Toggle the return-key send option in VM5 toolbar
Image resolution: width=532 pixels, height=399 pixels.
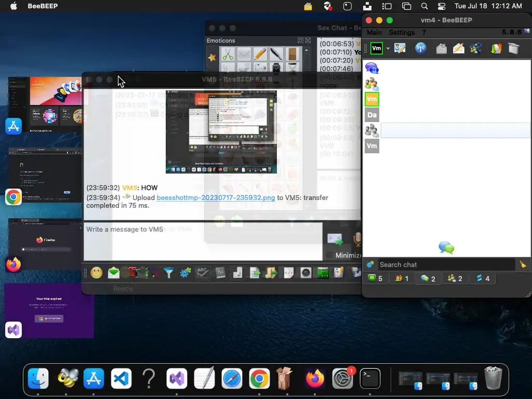[x=237, y=272]
